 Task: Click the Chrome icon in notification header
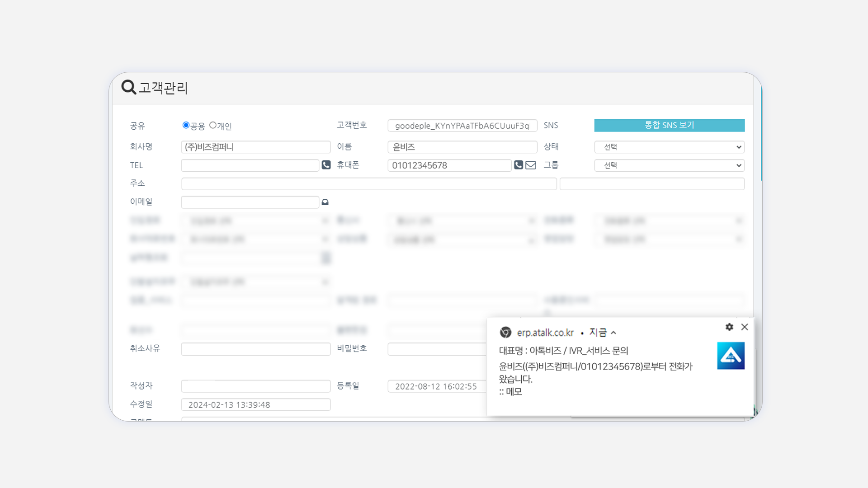(505, 333)
